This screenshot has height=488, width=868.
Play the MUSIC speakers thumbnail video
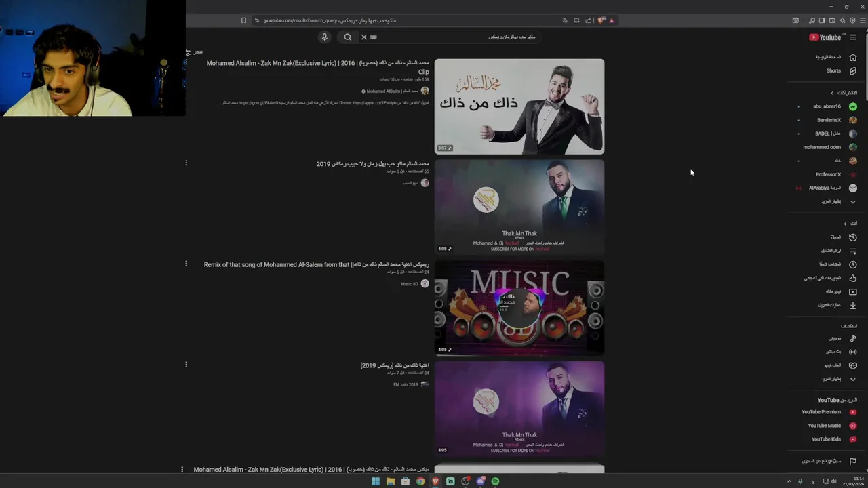pyautogui.click(x=519, y=308)
